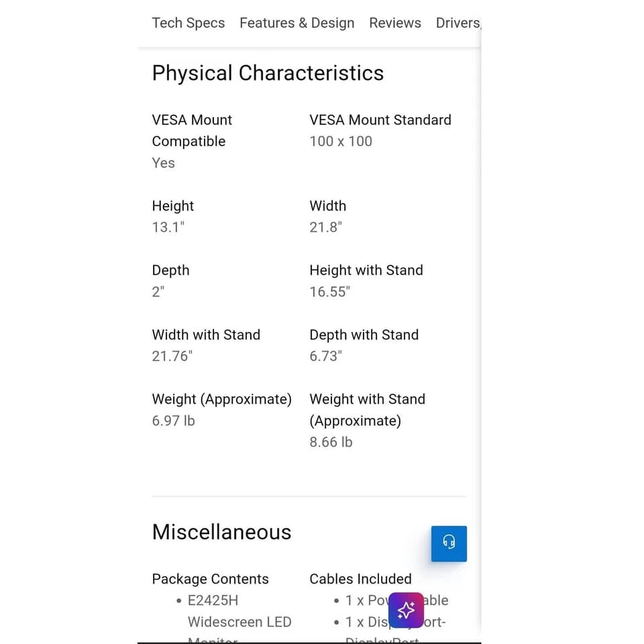Click the Weight (Approximate) 6.97 lb value
This screenshot has width=644, height=644.
(173, 421)
